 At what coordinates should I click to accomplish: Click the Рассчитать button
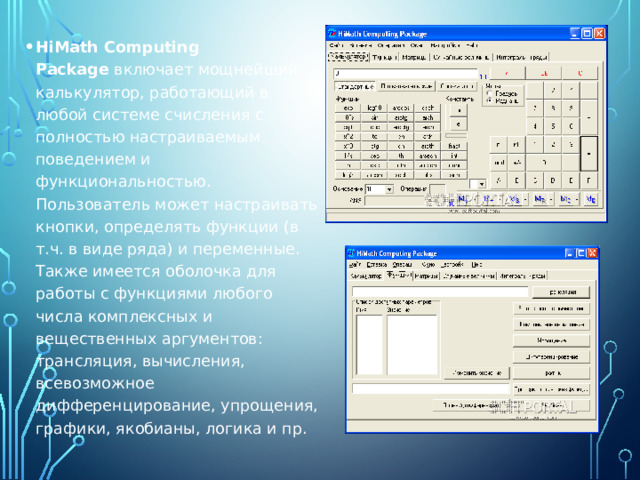[x=561, y=292]
